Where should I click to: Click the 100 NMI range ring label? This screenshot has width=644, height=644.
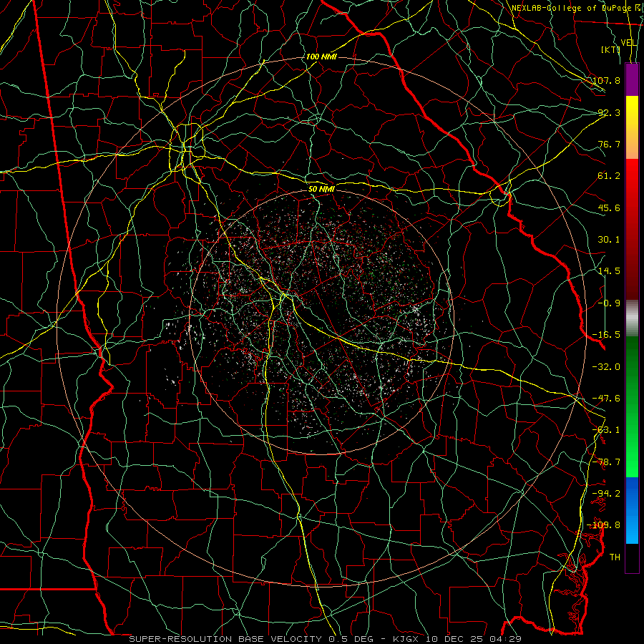tap(321, 57)
